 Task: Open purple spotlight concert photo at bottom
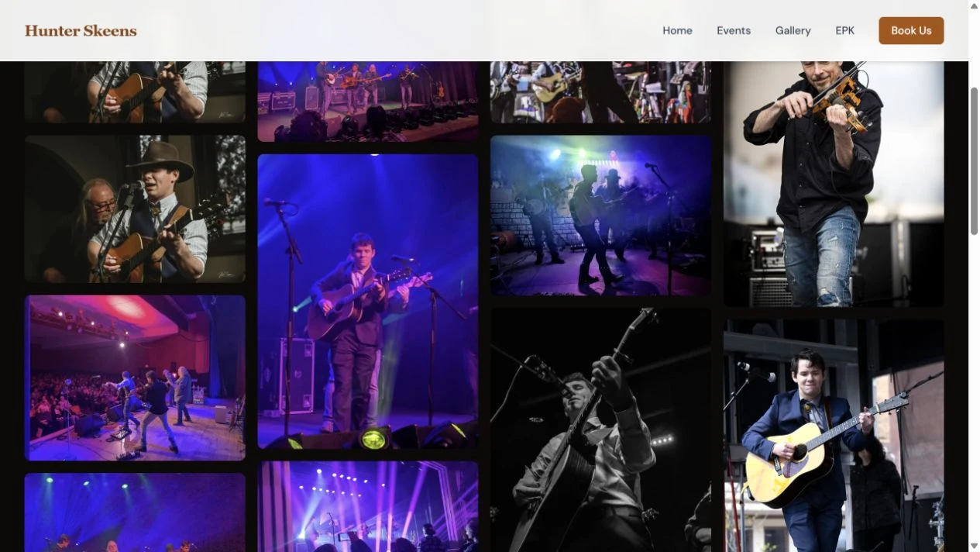pyautogui.click(x=368, y=506)
